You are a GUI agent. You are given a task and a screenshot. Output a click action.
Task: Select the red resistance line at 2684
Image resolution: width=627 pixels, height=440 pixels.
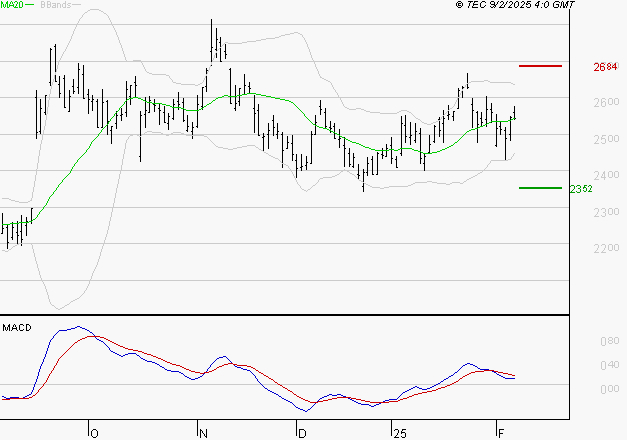[x=541, y=66]
